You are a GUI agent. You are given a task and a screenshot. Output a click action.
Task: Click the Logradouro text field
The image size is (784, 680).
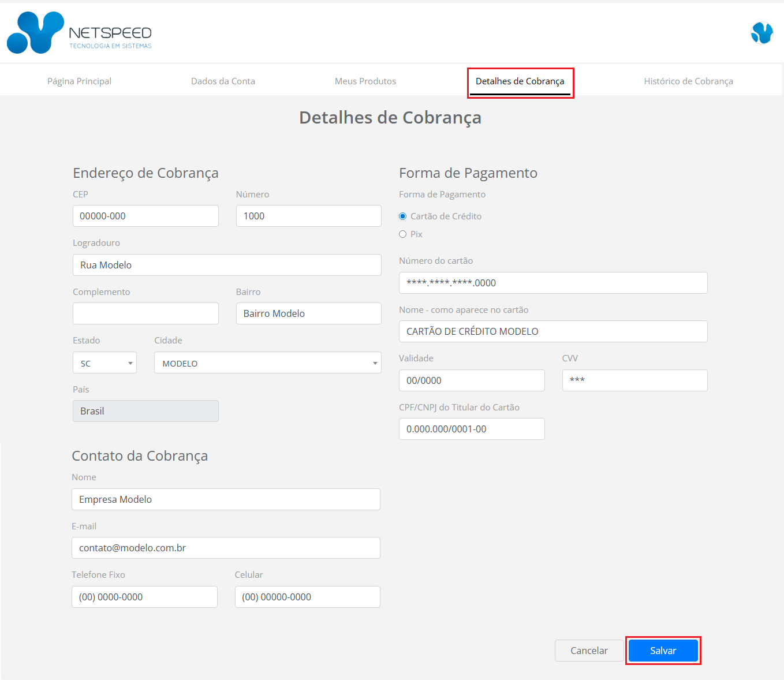point(227,265)
